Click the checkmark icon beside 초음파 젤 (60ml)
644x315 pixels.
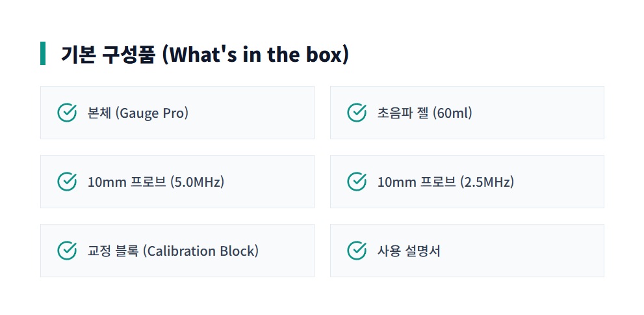(x=357, y=113)
